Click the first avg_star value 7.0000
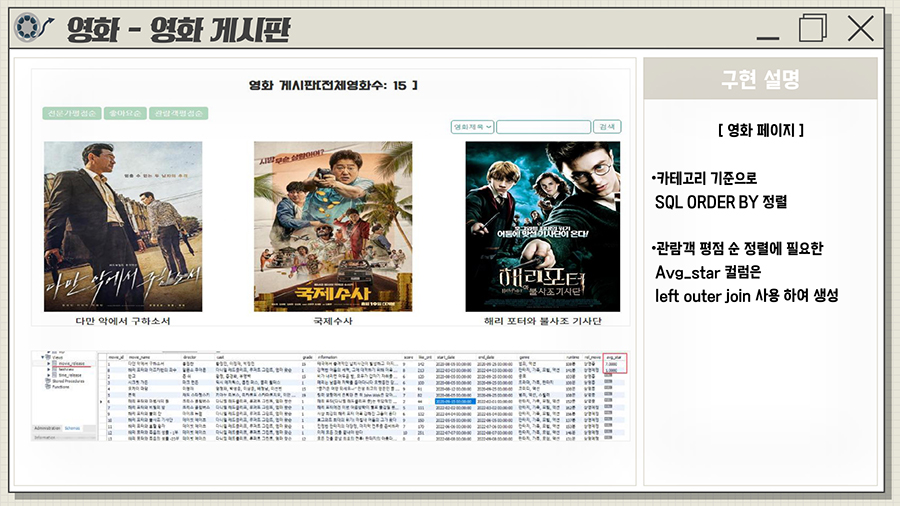This screenshot has height=506, width=900. (612, 364)
